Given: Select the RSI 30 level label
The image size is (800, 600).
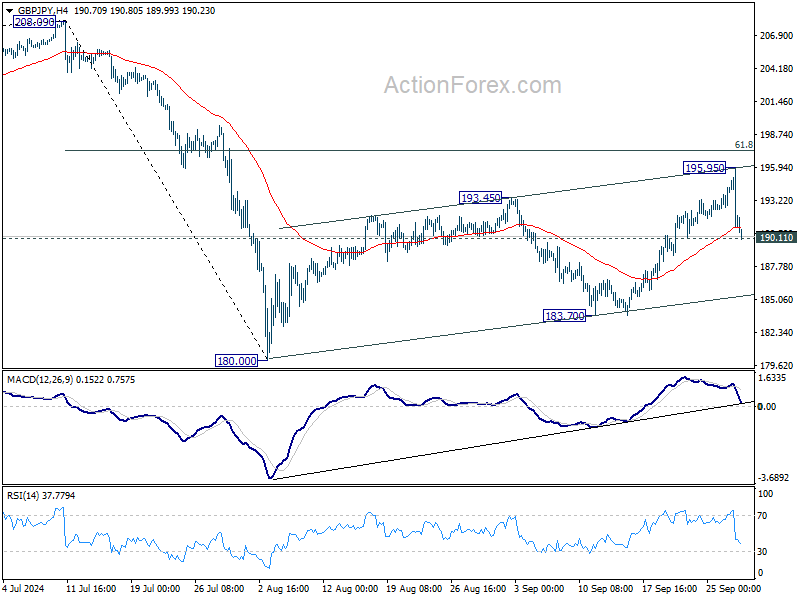Looking at the screenshot, I should tap(762, 552).
